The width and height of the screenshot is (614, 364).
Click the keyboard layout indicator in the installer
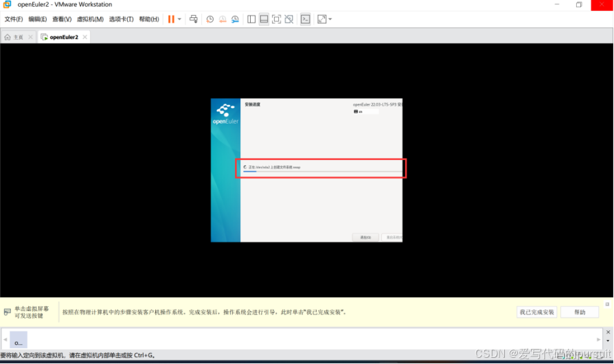pyautogui.click(x=366, y=111)
